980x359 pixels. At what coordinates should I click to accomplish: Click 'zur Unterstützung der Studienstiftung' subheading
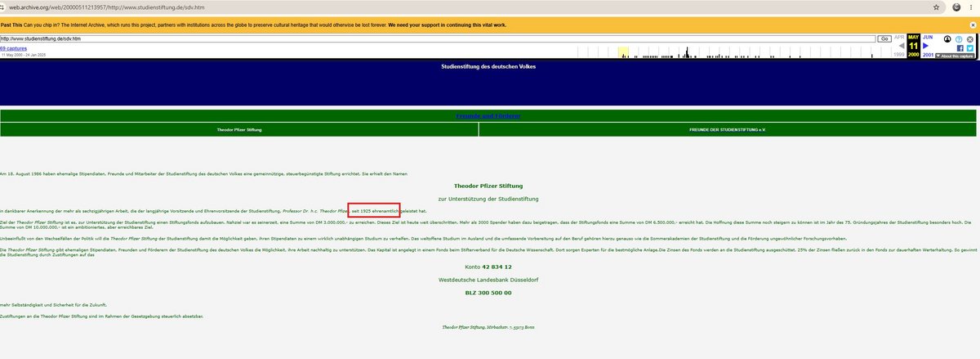click(488, 199)
